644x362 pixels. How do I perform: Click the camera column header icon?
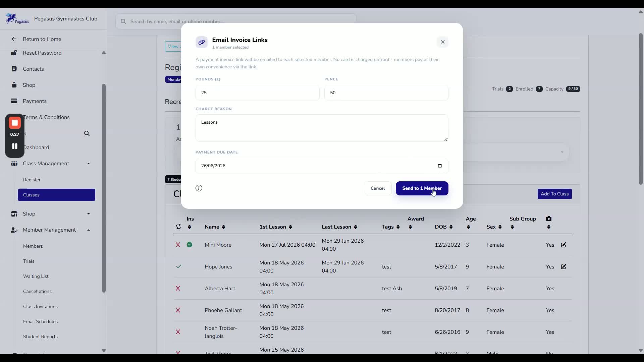pos(549,219)
